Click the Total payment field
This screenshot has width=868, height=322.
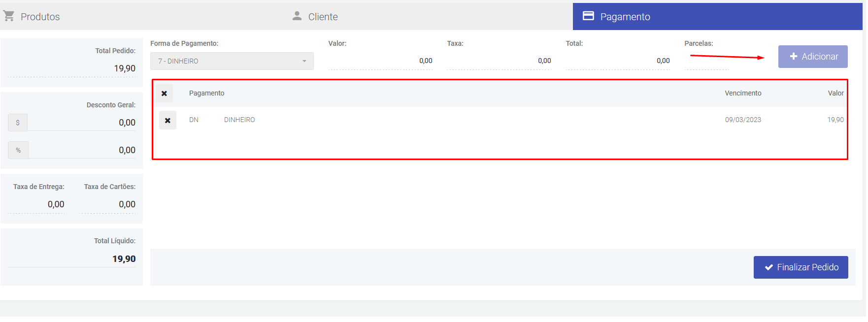coord(618,61)
